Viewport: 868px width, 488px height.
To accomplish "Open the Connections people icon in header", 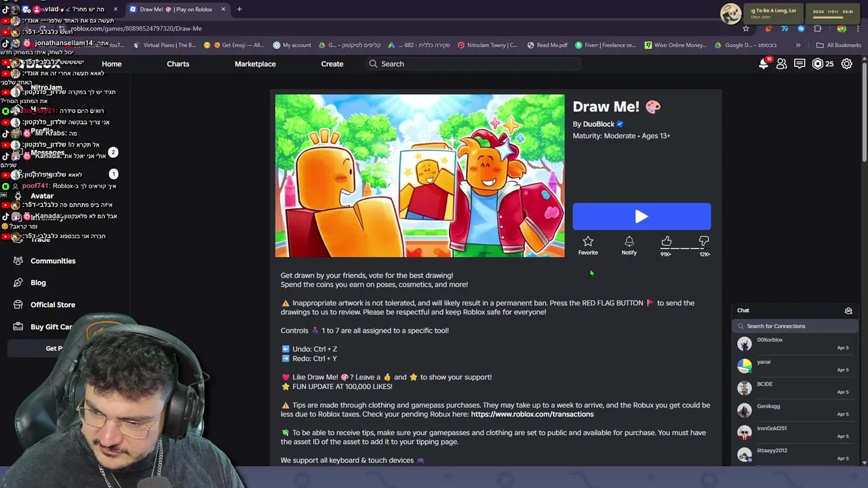I will tap(781, 64).
